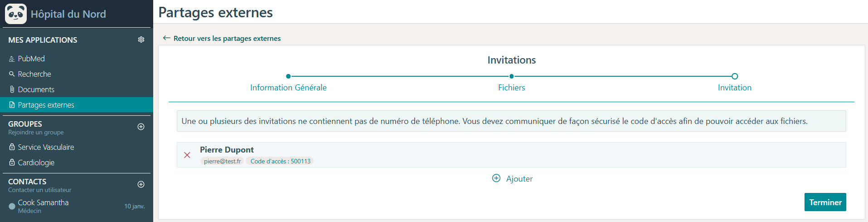
Task: Go to the Information Générale step
Action: point(288,88)
